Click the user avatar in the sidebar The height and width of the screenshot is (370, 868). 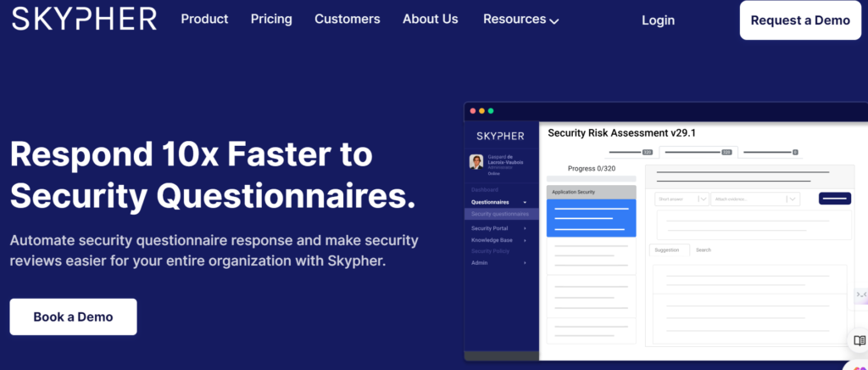(x=476, y=162)
